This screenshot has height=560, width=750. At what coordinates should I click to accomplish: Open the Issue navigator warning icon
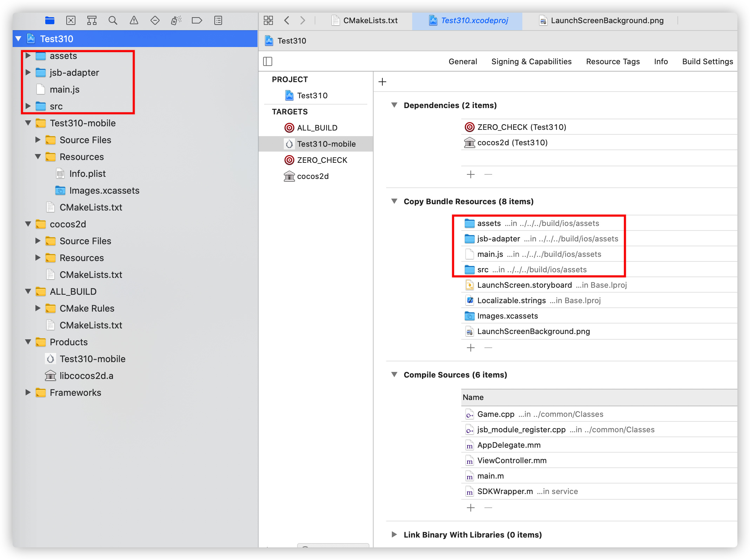[x=134, y=20]
